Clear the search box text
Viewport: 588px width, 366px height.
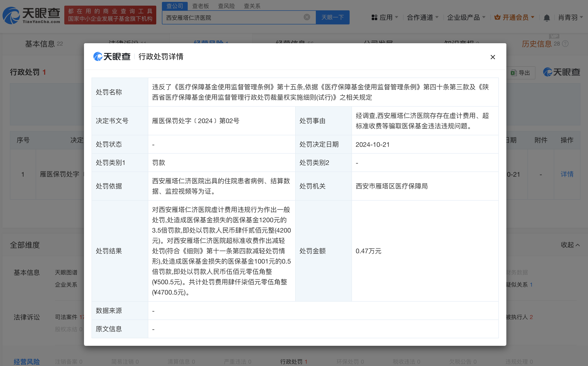pyautogui.click(x=307, y=17)
